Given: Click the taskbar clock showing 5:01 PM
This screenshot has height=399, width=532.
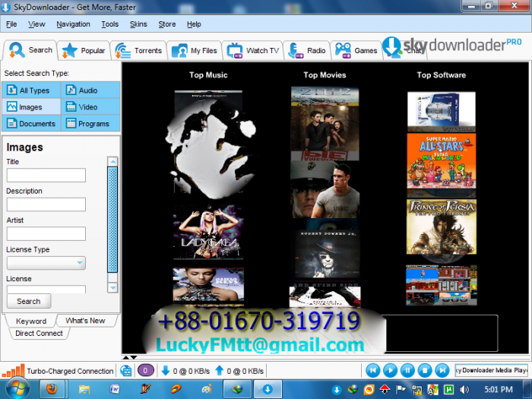Looking at the screenshot, I should pyautogui.click(x=498, y=389).
